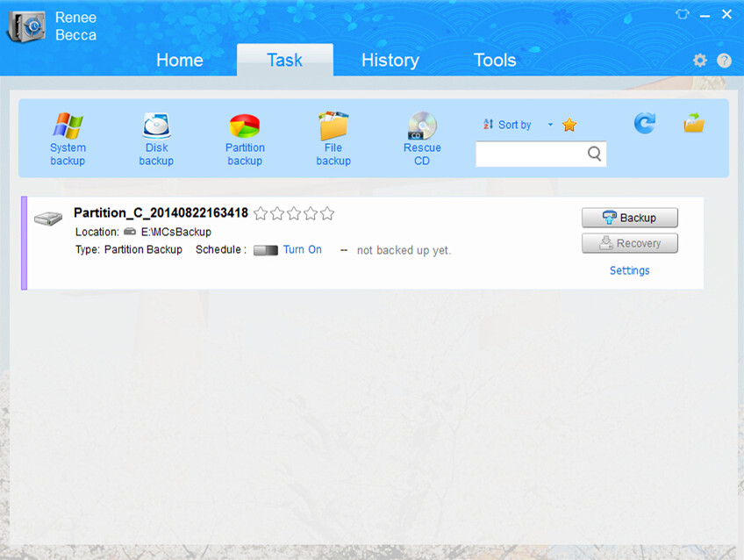The image size is (744, 560).
Task: Expand the Sort by dropdown arrow
Action: point(550,125)
